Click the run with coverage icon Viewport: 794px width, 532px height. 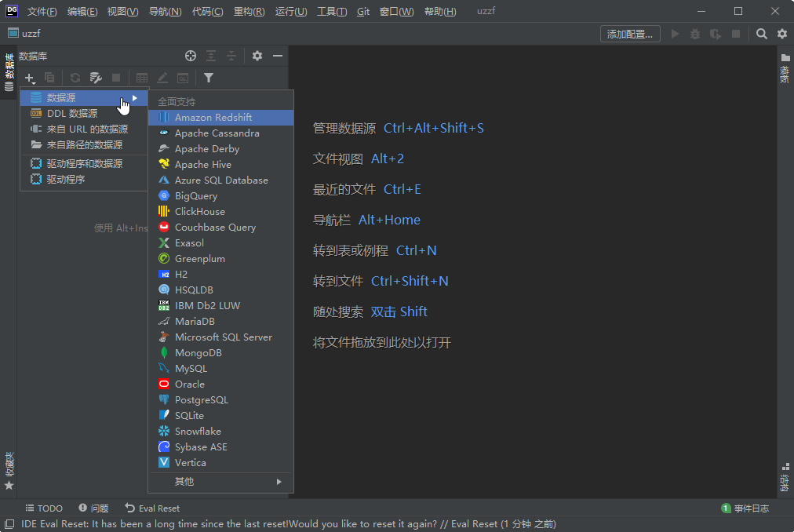(x=716, y=34)
